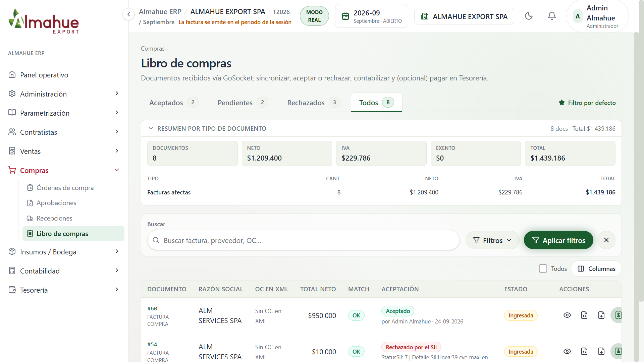This screenshot has height=362, width=644.
Task: Expand the Contratistas menu
Action: click(x=64, y=132)
